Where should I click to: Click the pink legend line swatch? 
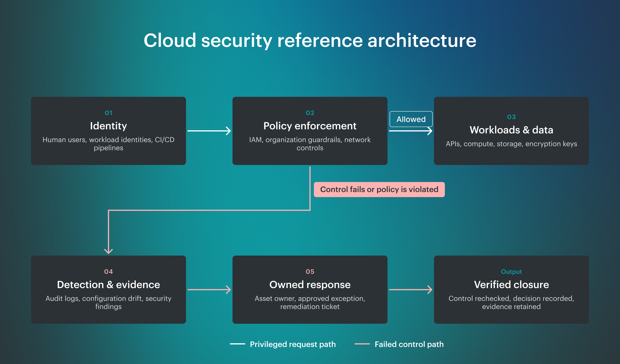pos(362,344)
